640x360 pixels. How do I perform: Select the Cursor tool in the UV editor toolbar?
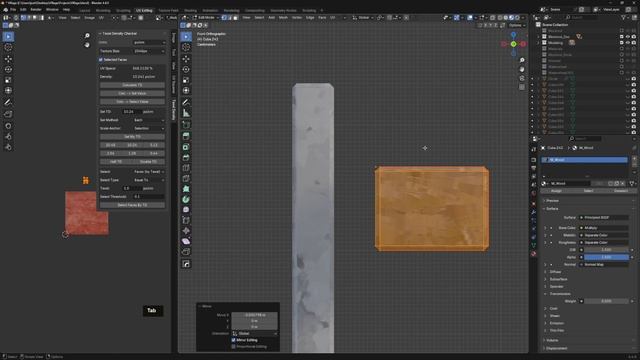pos(8,47)
